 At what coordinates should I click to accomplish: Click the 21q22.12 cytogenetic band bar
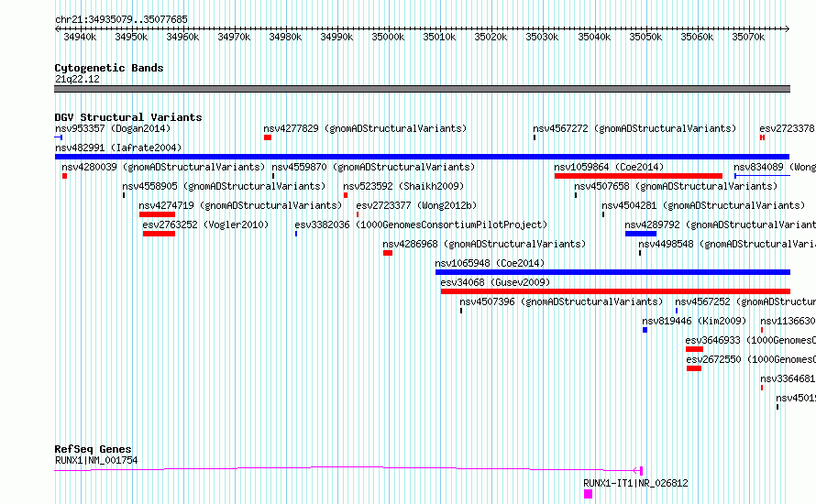coord(422,89)
